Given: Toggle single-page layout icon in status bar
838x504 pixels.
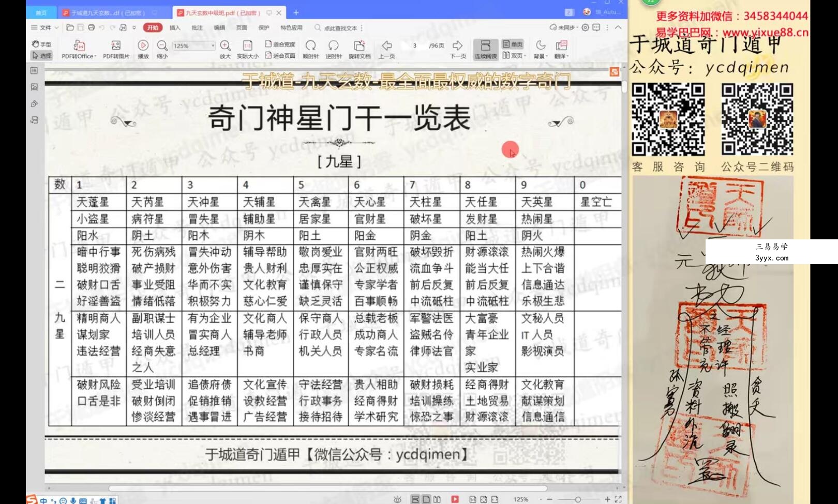Looking at the screenshot, I should (426, 499).
